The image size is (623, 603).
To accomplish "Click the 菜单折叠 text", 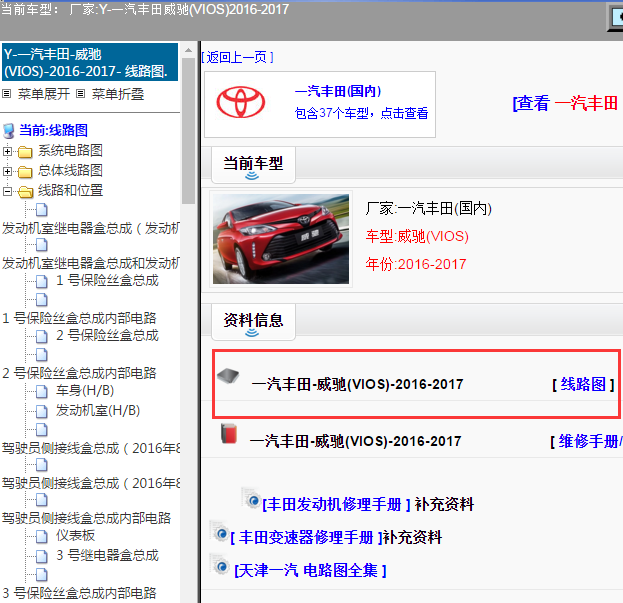I will [118, 94].
